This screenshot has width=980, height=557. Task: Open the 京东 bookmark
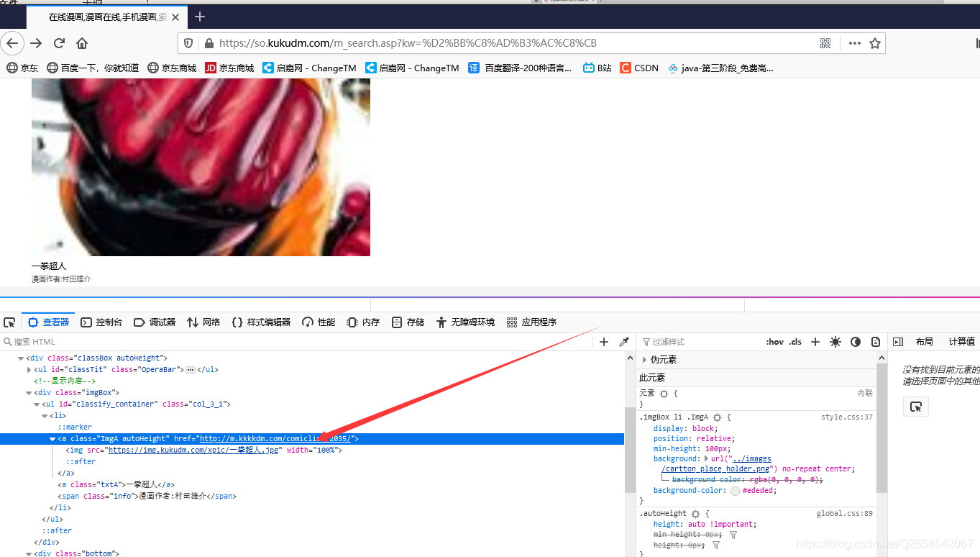pyautogui.click(x=22, y=68)
